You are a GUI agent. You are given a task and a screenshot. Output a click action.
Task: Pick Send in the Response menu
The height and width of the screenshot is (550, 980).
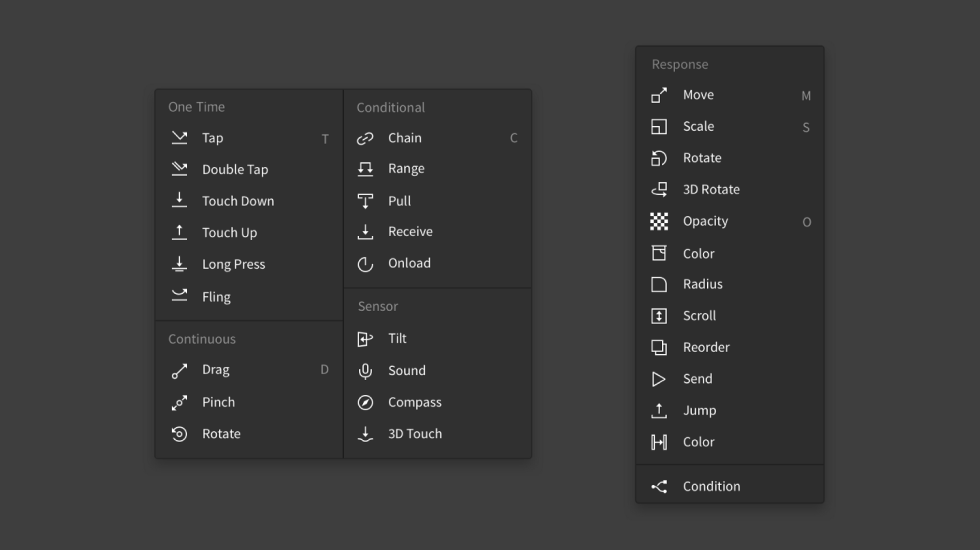click(x=729, y=379)
